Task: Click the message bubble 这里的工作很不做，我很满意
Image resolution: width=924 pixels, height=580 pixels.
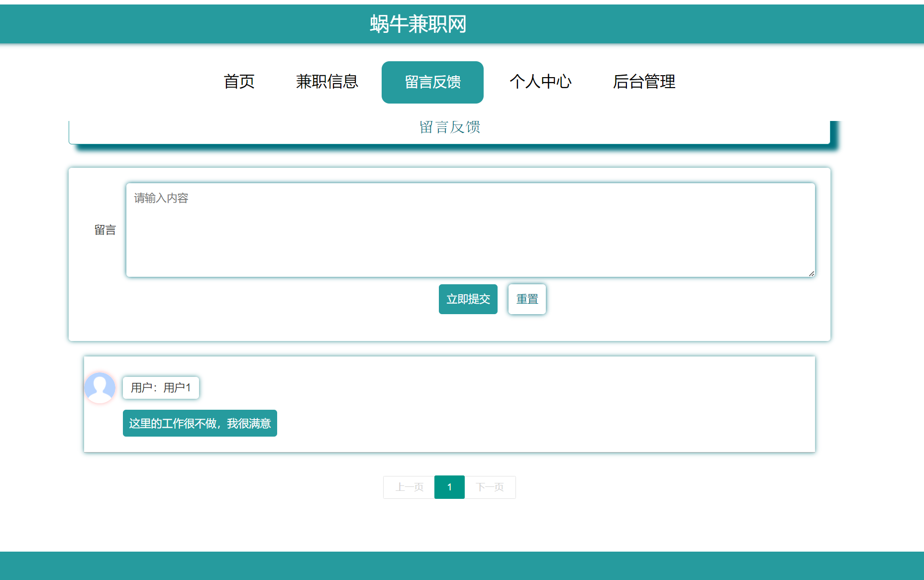Action: (x=200, y=423)
